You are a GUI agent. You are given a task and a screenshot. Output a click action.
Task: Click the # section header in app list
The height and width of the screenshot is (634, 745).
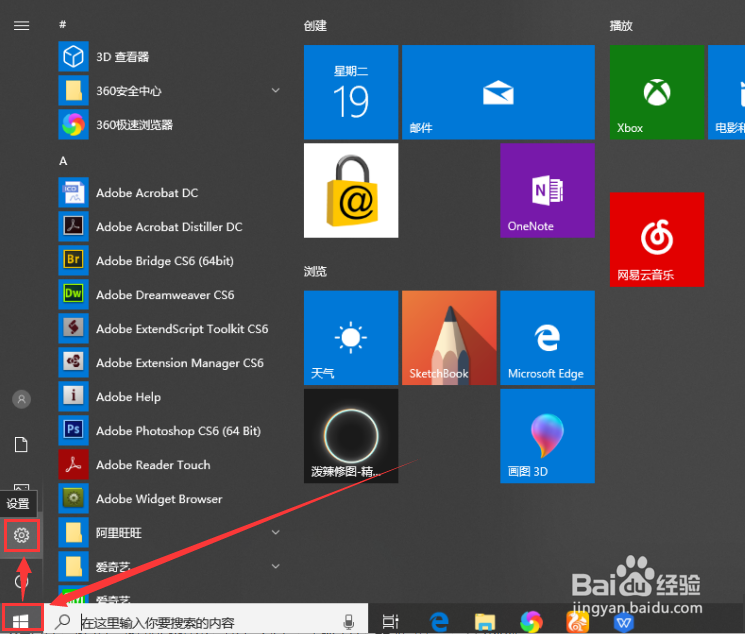[x=62, y=24]
